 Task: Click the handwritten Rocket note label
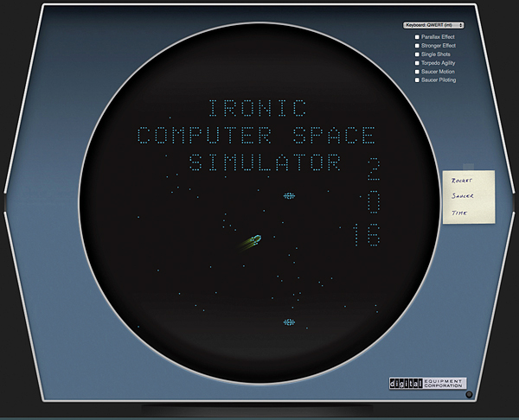click(x=461, y=181)
